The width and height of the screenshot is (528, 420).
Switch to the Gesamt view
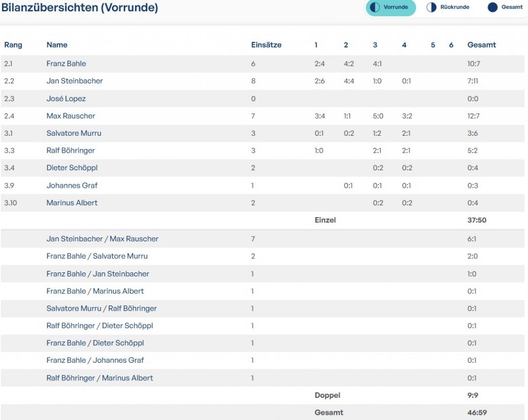tap(511, 8)
